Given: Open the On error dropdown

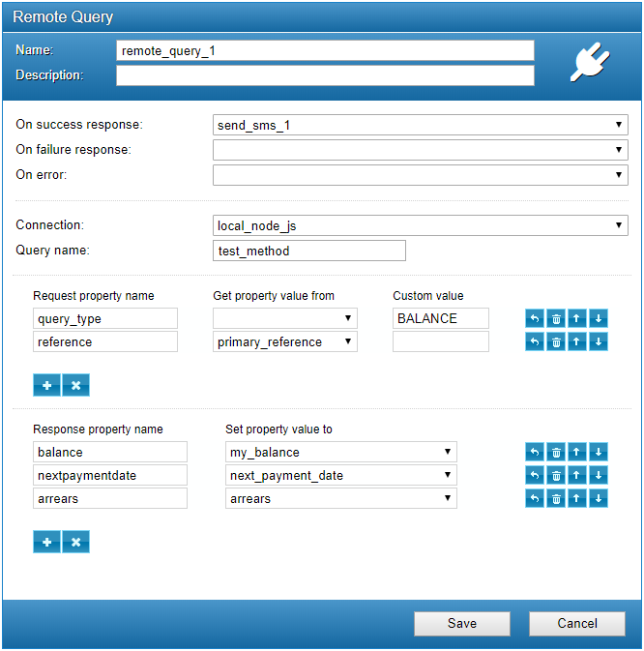Looking at the screenshot, I should (421, 175).
